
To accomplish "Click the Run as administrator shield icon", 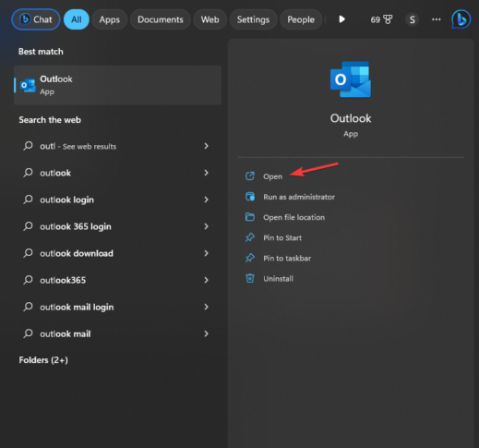I will click(250, 197).
